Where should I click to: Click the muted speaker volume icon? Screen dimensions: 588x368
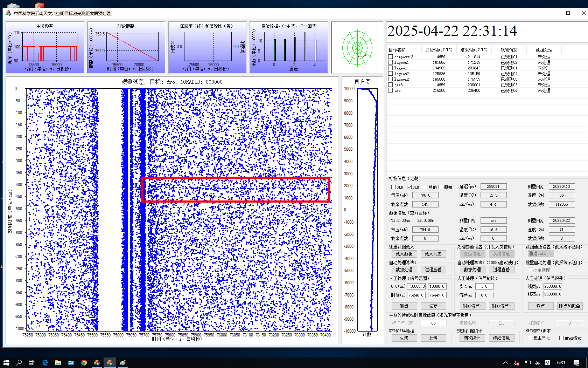pos(516,363)
